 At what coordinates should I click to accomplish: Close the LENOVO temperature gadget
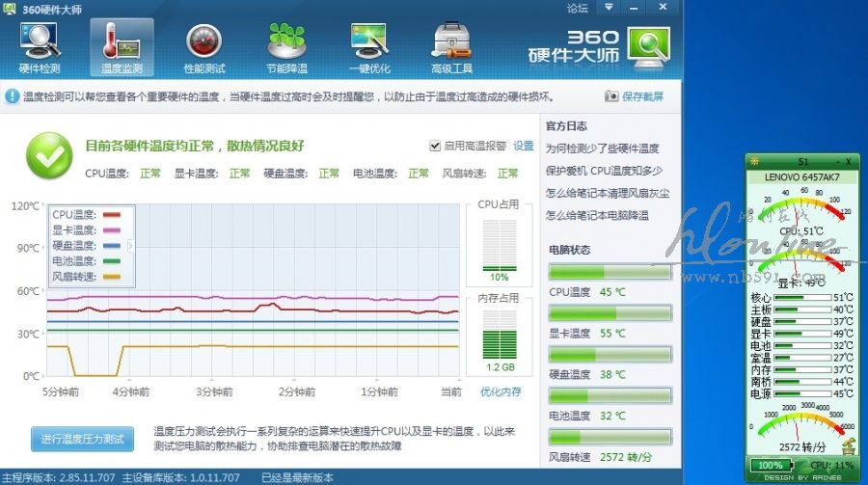(x=848, y=162)
